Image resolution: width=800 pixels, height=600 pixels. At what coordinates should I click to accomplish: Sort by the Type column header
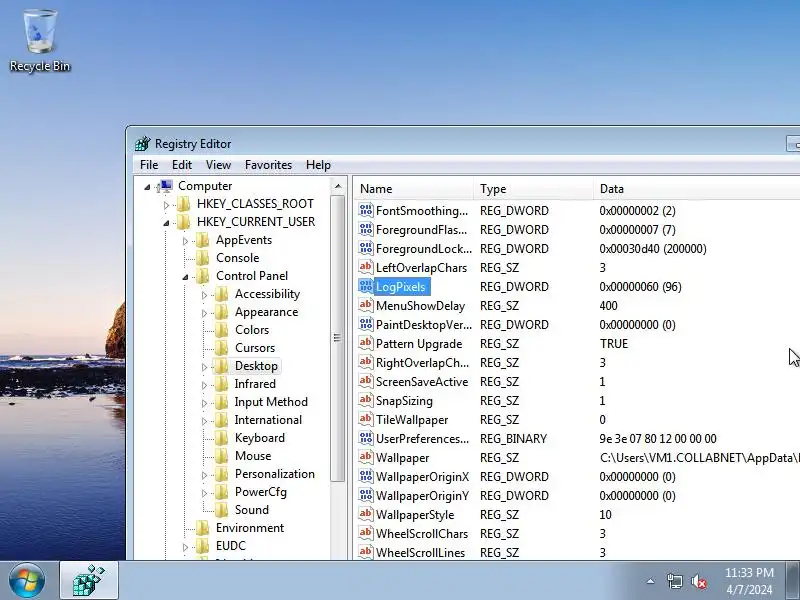(x=533, y=189)
